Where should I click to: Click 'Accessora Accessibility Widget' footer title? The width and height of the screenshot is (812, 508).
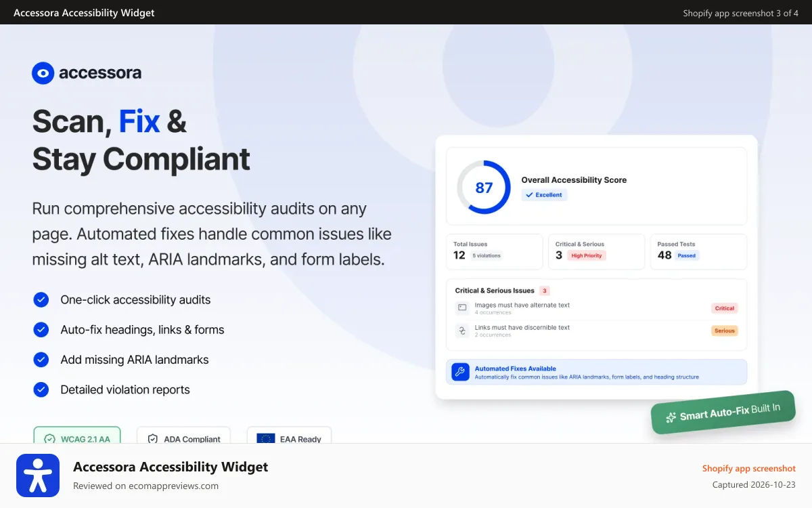click(x=171, y=467)
